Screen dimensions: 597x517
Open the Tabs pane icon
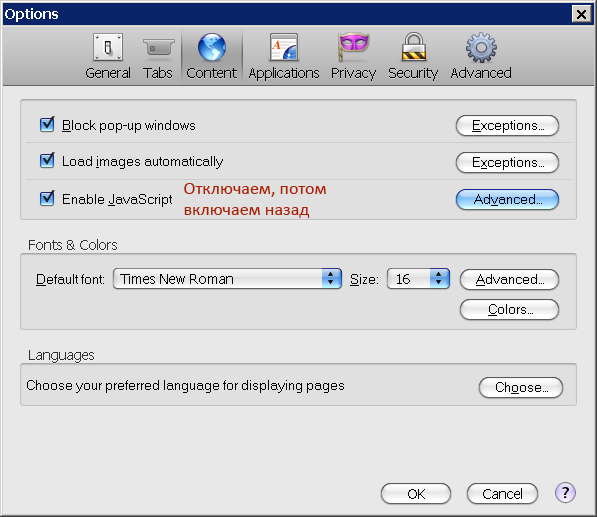158,47
